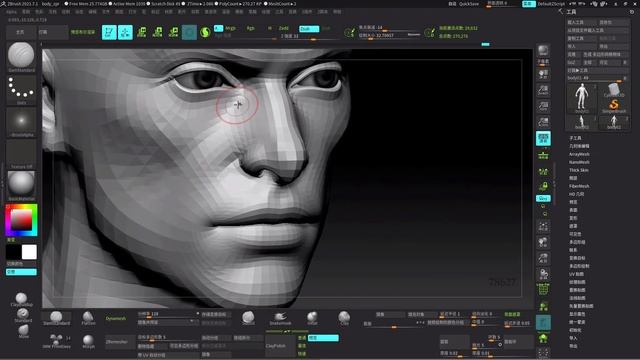Select the Clay brush
Screen dimensions: 640x360
click(344, 318)
